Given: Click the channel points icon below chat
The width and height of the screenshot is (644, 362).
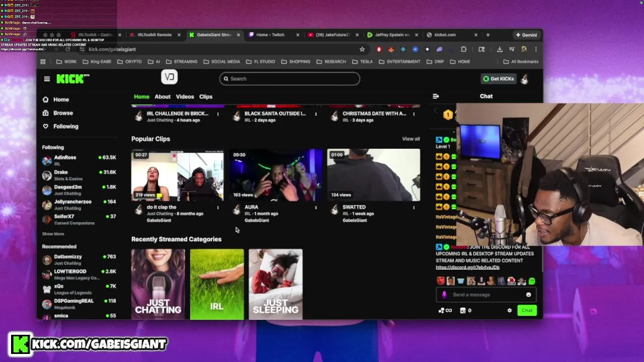Looking at the screenshot, I should click(x=444, y=310).
